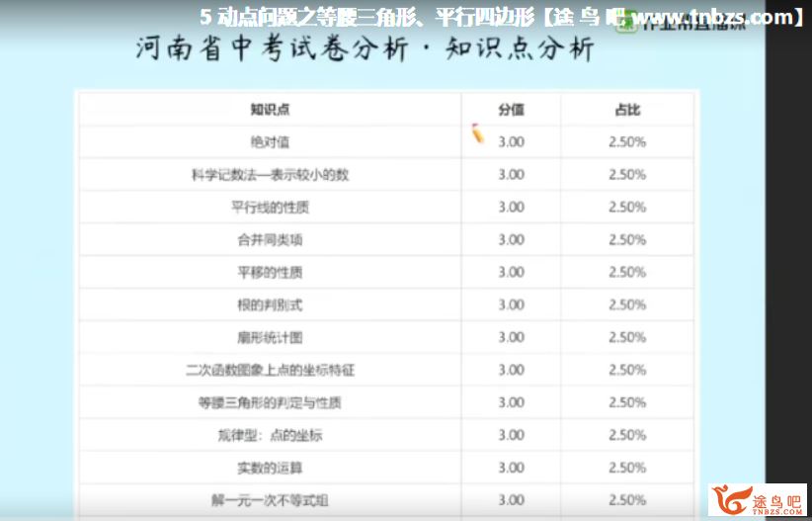Click 2.50% in the 扇形统计图 row
Viewport: 812px width, 521px height.
coord(627,337)
